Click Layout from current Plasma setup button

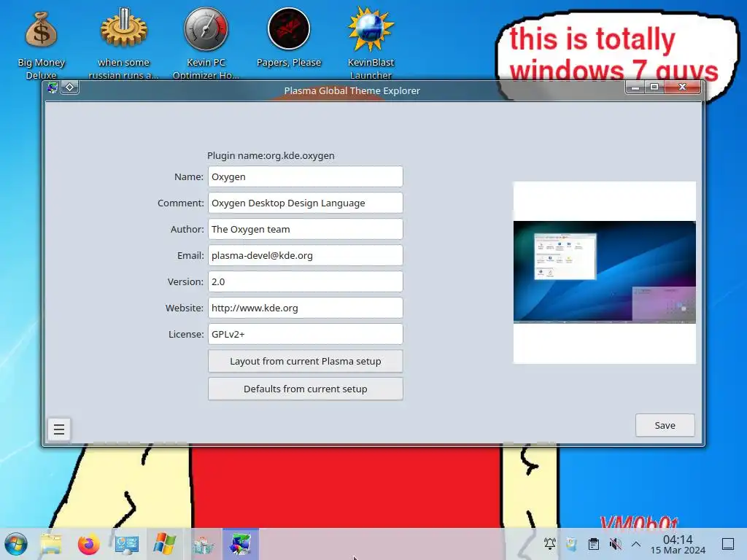pos(306,361)
